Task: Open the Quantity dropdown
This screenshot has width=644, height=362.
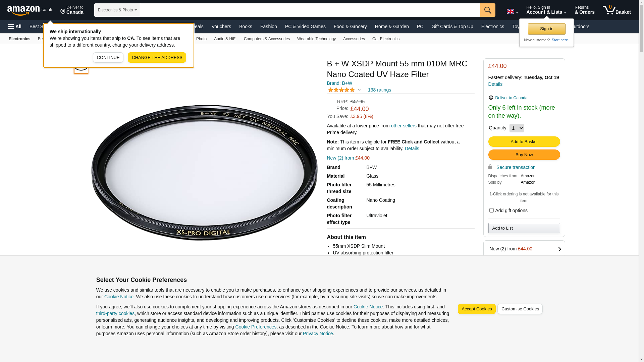Action: (517, 128)
